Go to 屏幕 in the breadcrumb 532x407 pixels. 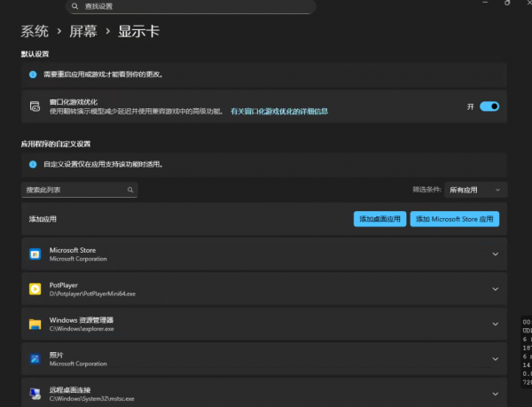point(83,32)
